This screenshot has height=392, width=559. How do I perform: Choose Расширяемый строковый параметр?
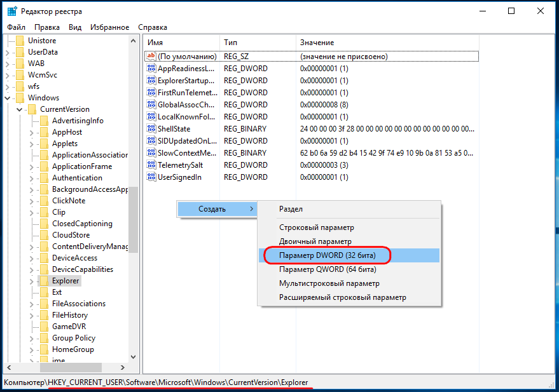[x=349, y=297]
